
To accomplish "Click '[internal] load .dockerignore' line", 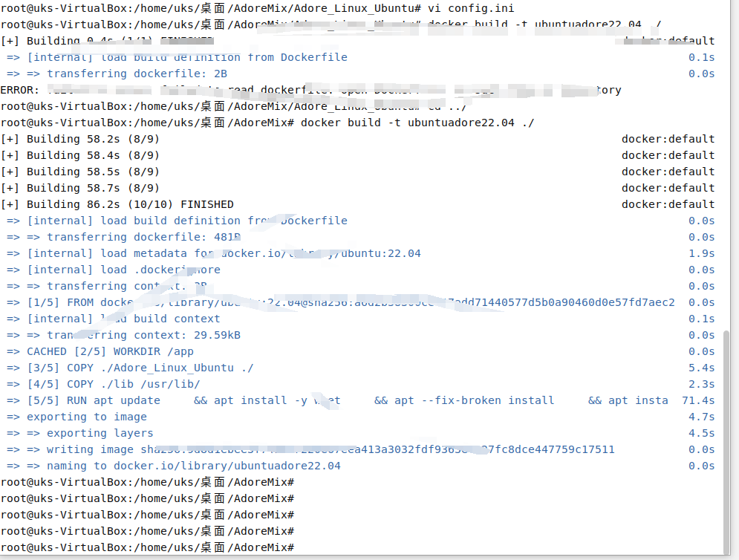I will pos(114,270).
